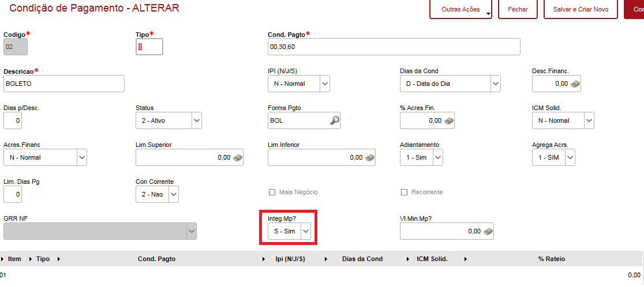Expand the Status dropdown
The height and width of the screenshot is (287, 644).
pyautogui.click(x=197, y=120)
